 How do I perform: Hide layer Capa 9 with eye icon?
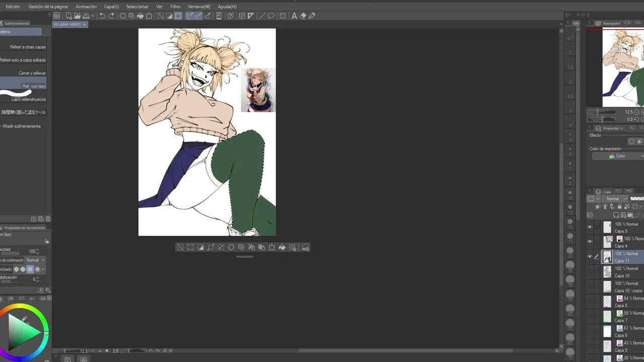[590, 227]
